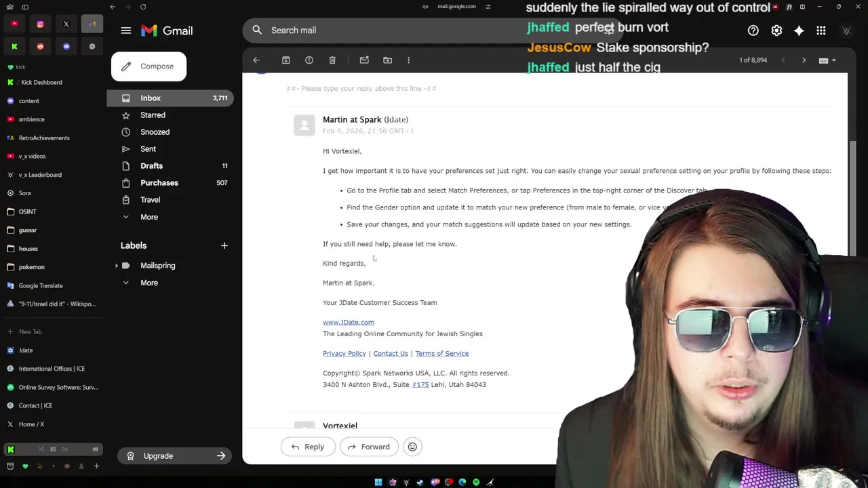This screenshot has height=488, width=868.
Task: Add an emoji reaction
Action: tap(412, 447)
